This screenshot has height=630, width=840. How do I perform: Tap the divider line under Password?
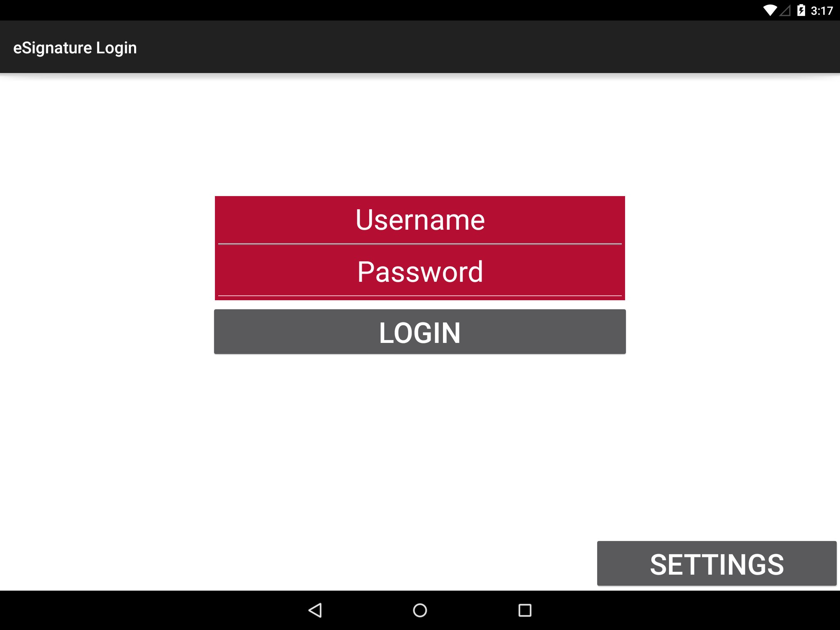[x=419, y=295]
